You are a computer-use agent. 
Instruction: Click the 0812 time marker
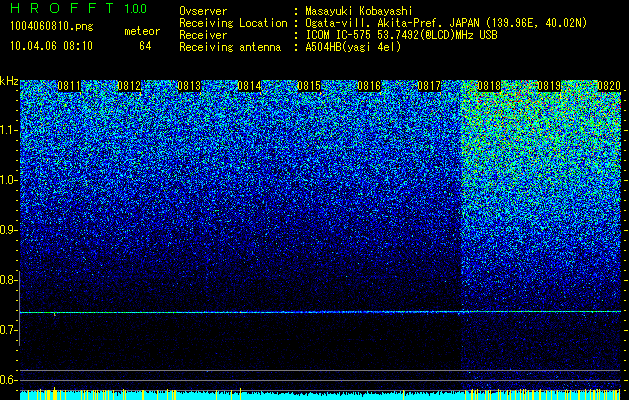(129, 86)
